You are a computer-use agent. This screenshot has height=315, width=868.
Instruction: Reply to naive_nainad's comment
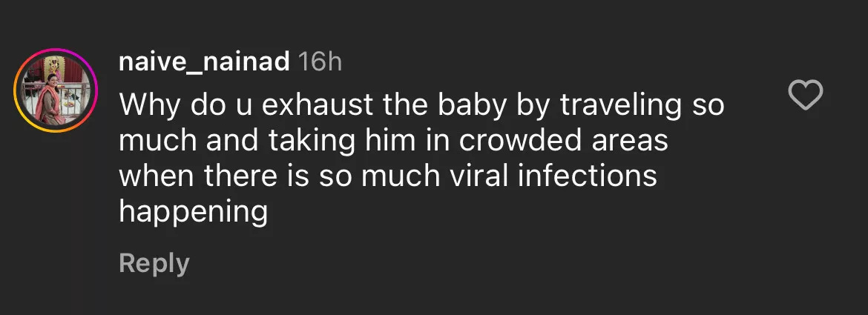(154, 263)
